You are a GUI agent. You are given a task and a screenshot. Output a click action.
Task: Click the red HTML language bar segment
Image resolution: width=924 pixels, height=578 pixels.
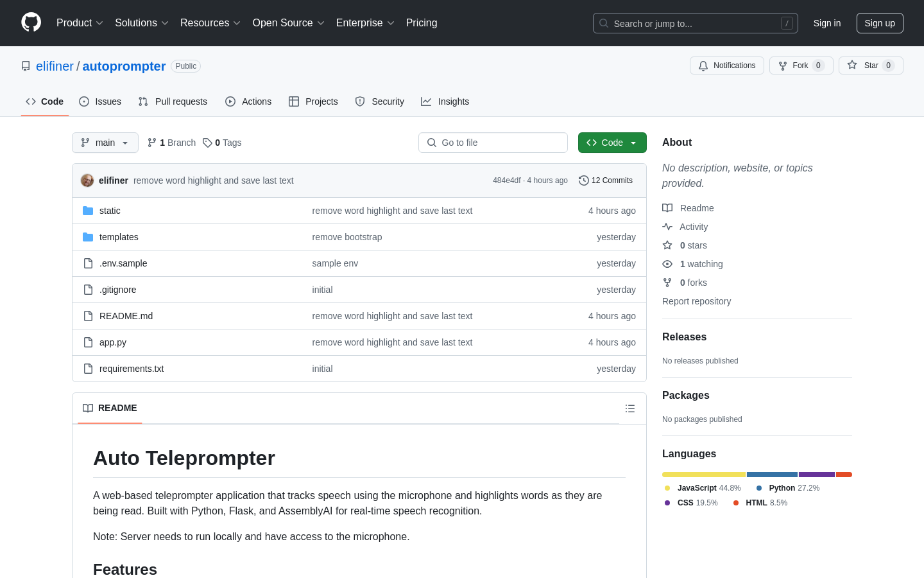click(844, 475)
